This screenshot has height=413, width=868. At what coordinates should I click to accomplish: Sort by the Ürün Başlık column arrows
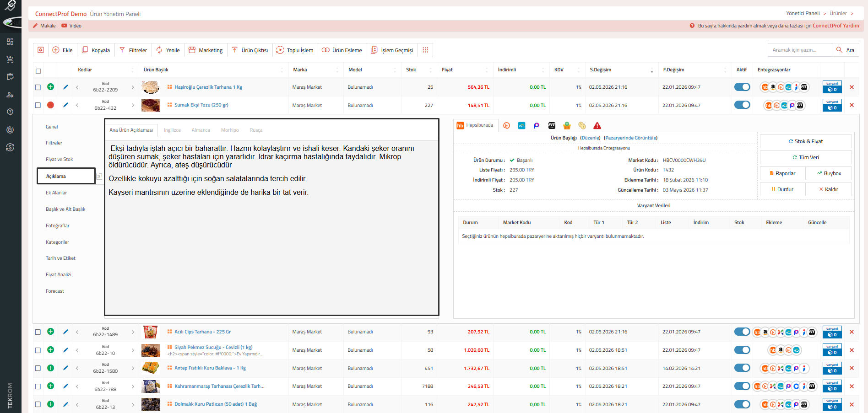click(282, 70)
